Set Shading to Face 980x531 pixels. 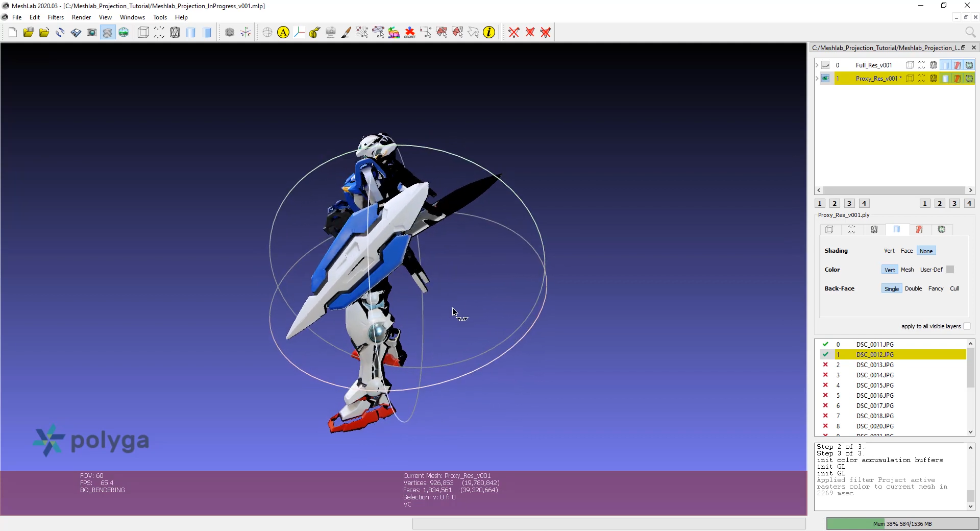(906, 251)
